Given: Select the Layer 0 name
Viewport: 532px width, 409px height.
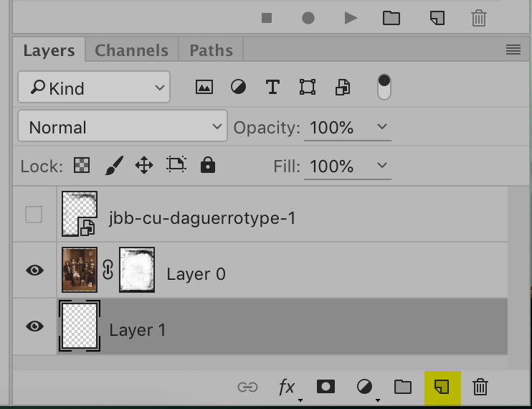Looking at the screenshot, I should pos(196,274).
